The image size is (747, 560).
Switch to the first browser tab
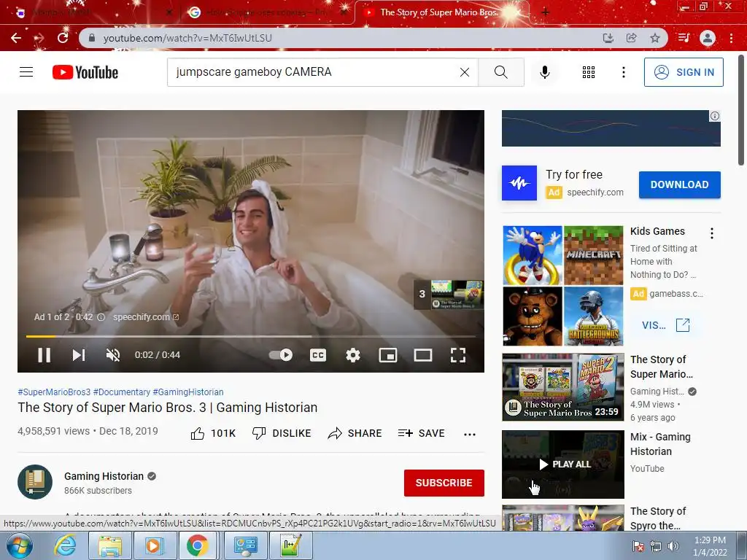93,12
